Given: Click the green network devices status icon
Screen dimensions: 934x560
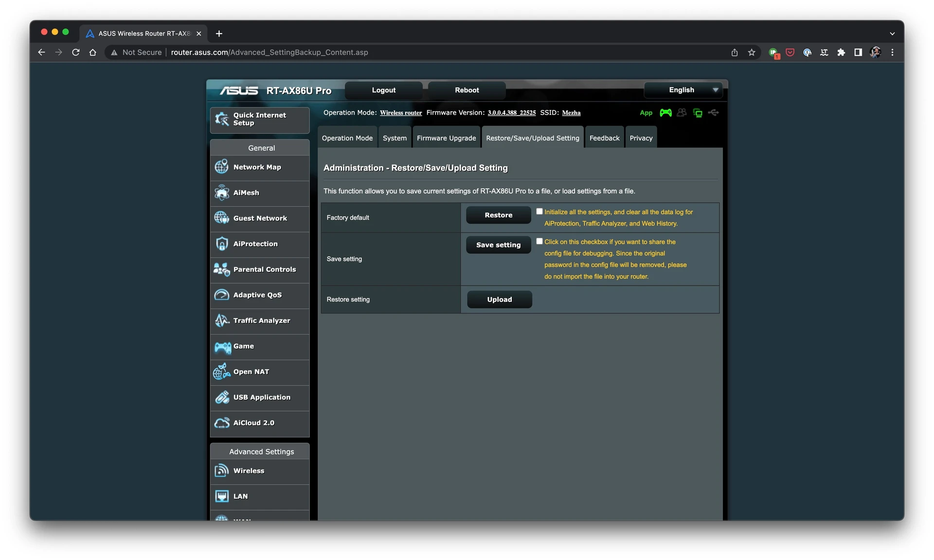Looking at the screenshot, I should click(x=698, y=113).
